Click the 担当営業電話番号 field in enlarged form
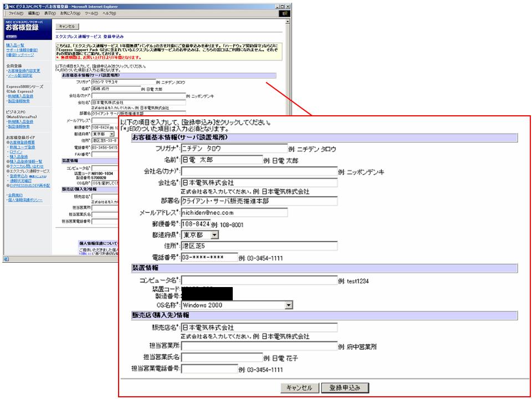The height and width of the screenshot is (399, 532). [x=209, y=369]
